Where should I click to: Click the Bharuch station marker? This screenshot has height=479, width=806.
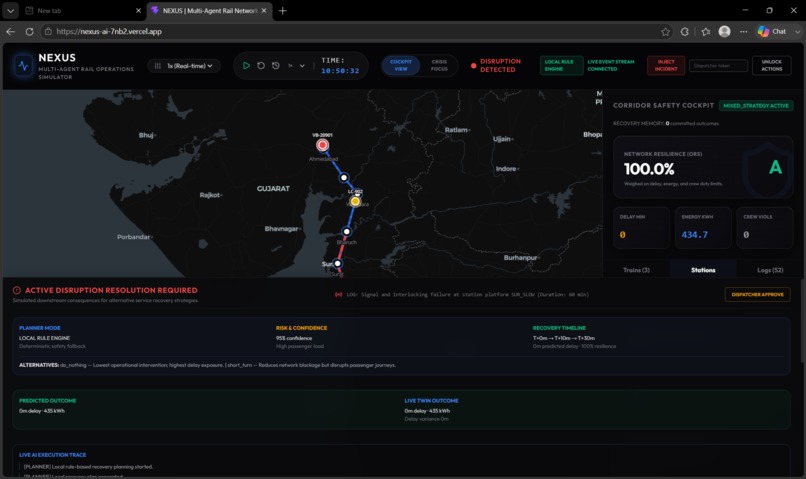coord(346,232)
